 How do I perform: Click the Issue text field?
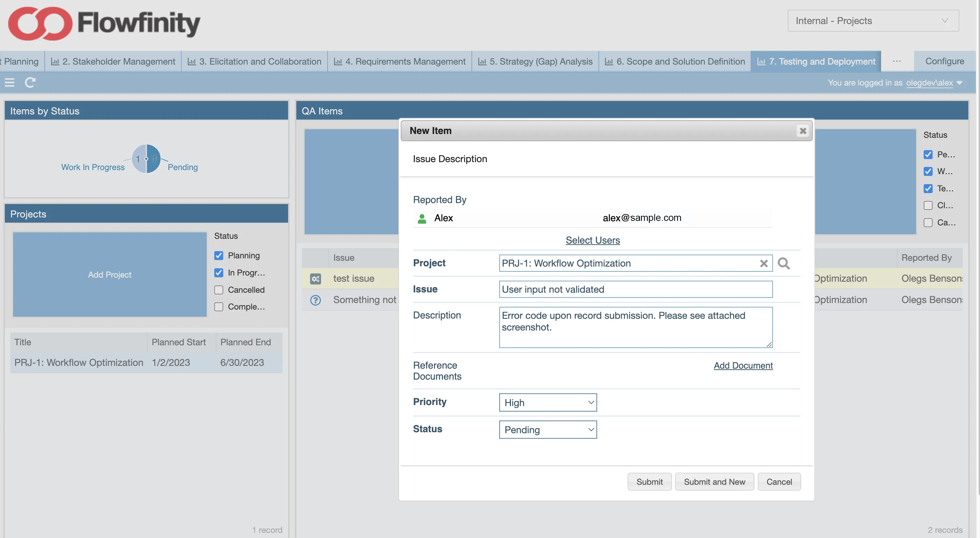click(x=635, y=289)
